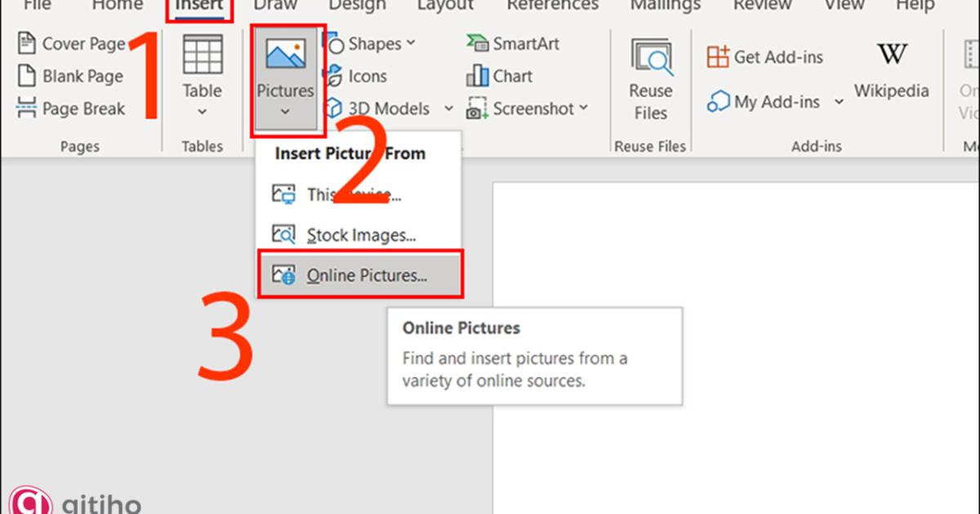Open the Home tab

point(118,7)
